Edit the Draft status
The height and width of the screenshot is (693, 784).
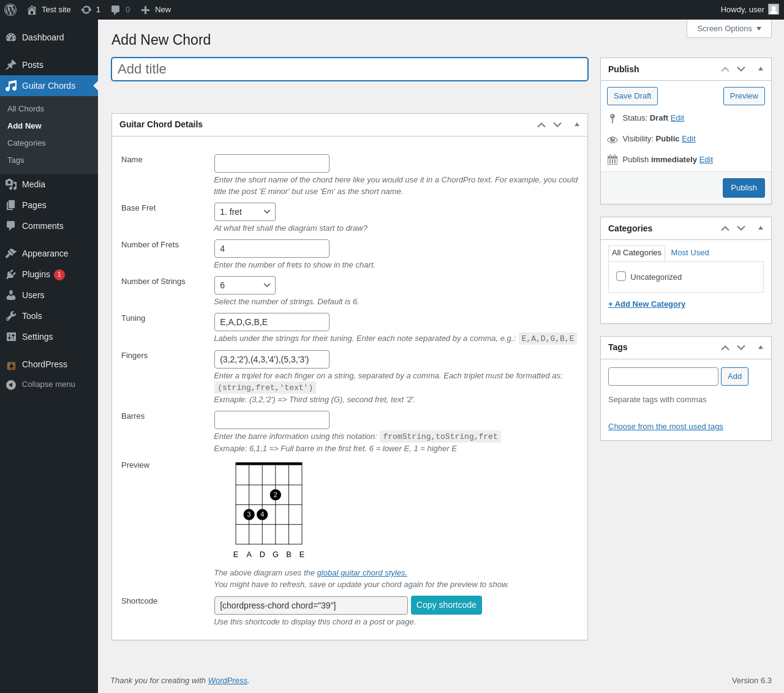(x=677, y=118)
